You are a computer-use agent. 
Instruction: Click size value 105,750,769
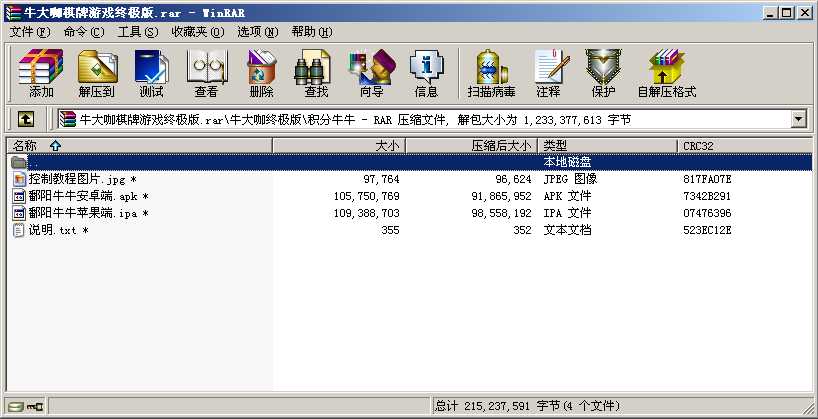click(367, 196)
